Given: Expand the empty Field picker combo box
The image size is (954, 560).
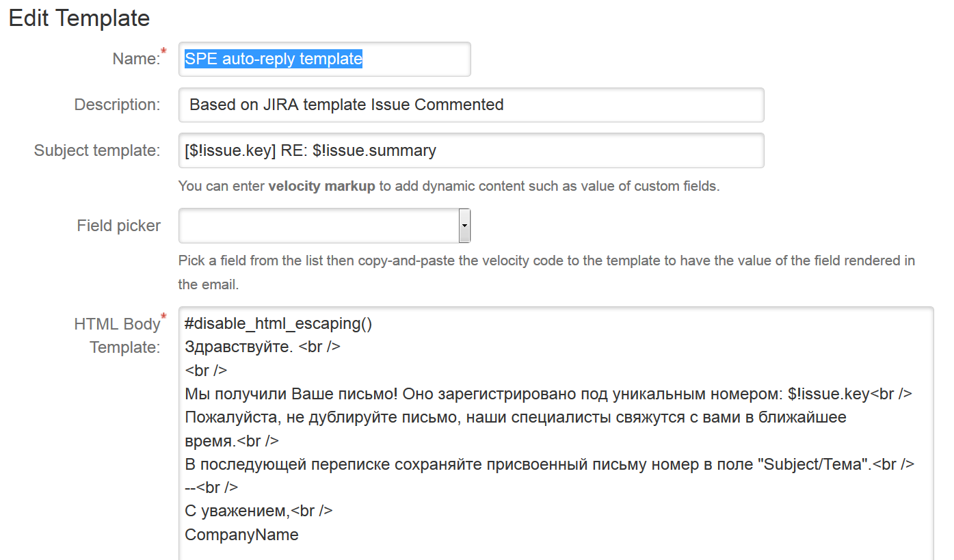Looking at the screenshot, I should point(321,226).
